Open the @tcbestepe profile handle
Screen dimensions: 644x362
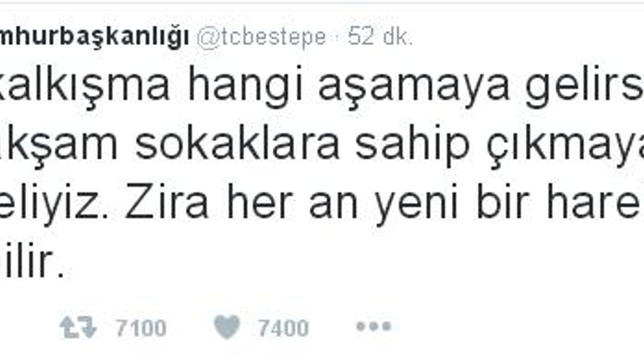[261, 38]
